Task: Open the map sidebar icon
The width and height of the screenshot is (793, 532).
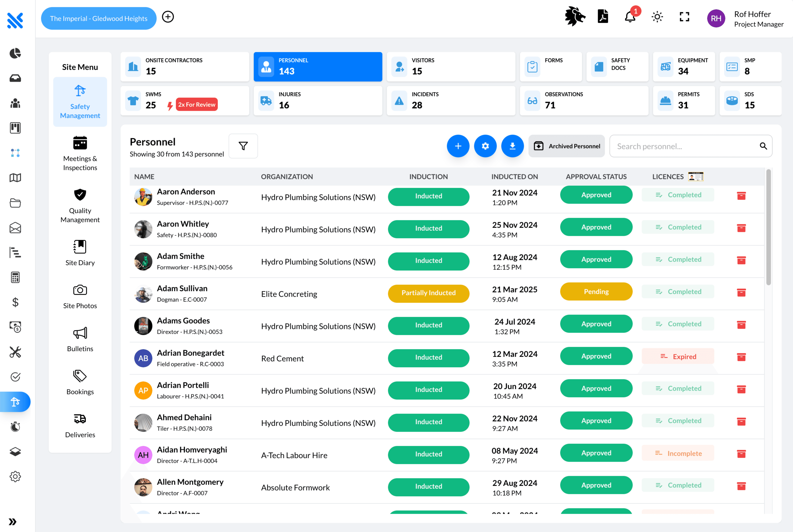Action: pos(15,178)
